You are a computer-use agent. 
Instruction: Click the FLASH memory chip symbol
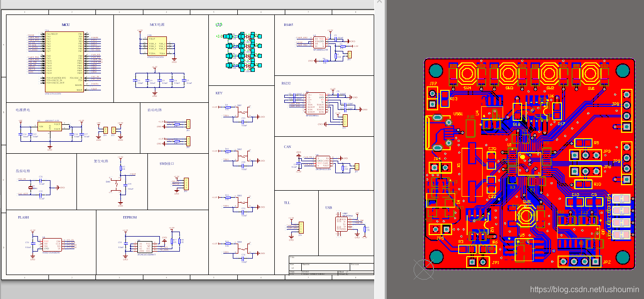(x=52, y=245)
